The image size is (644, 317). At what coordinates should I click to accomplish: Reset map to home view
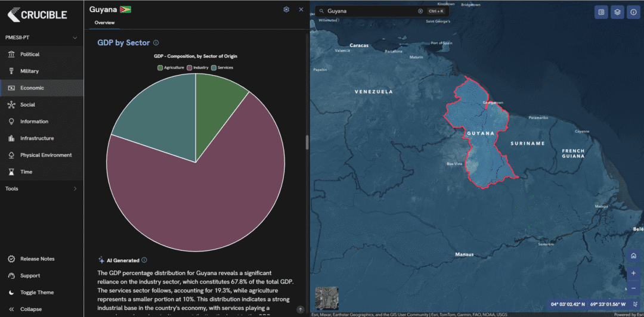[x=633, y=256]
